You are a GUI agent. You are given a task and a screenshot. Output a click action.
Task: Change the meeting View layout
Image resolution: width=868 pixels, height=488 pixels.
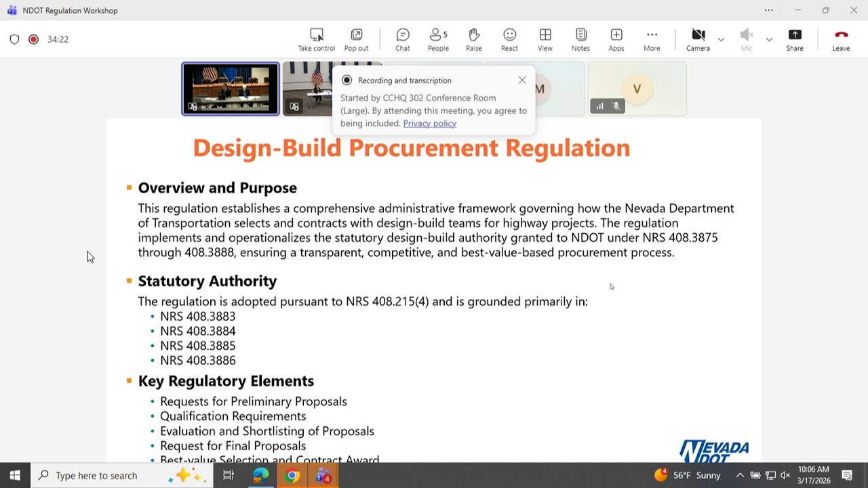545,40
